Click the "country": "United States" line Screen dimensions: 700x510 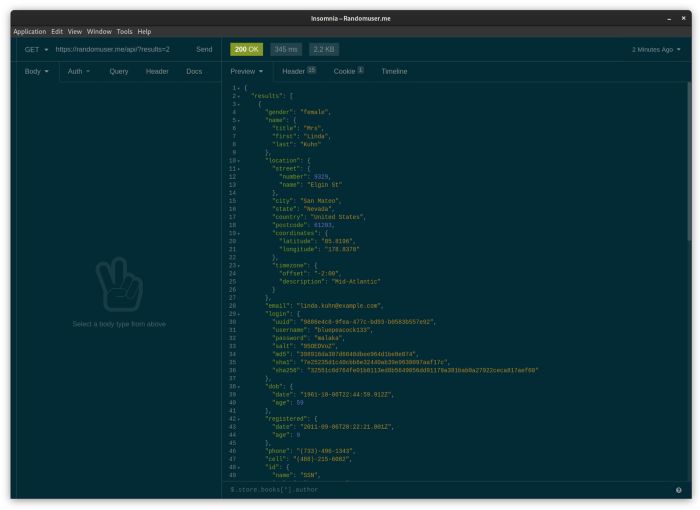click(x=319, y=217)
